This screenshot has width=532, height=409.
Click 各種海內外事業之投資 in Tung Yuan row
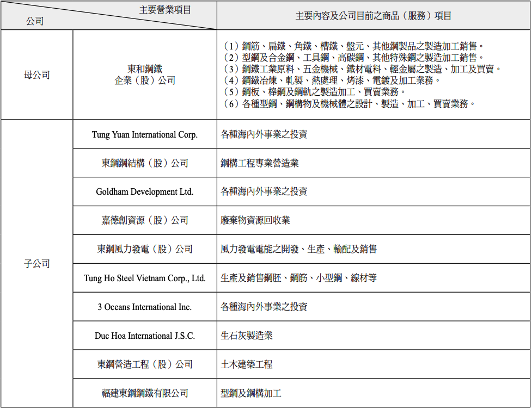point(264,134)
